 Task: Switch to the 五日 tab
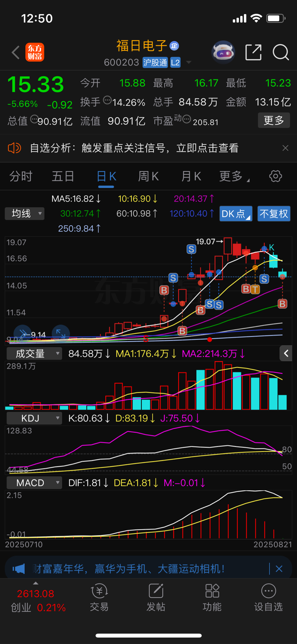[63, 176]
